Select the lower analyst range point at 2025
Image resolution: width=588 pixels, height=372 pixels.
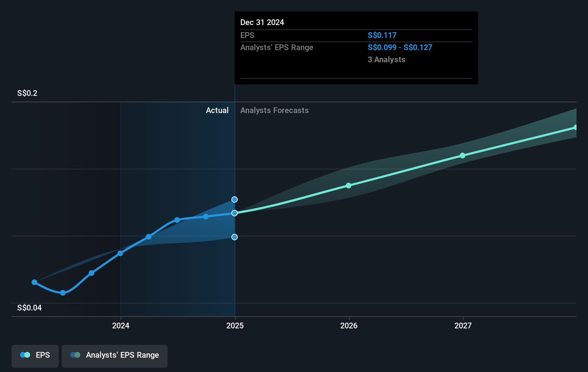pos(235,237)
